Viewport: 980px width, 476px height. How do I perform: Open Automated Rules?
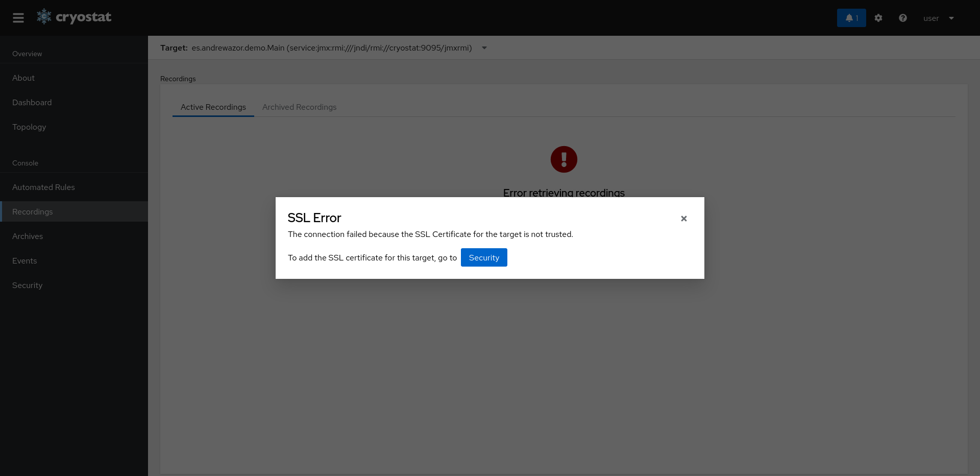pos(43,187)
